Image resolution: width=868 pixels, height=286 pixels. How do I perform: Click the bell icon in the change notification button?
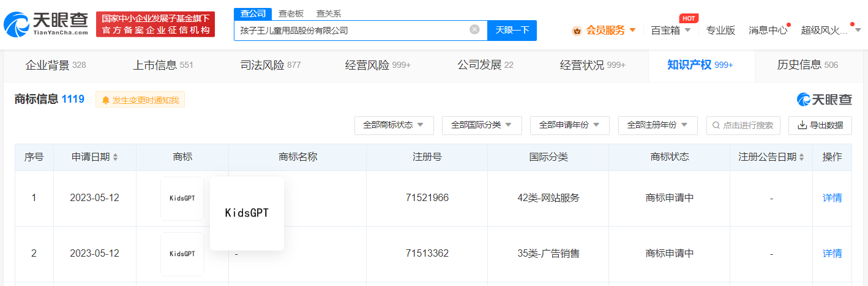coord(106,100)
